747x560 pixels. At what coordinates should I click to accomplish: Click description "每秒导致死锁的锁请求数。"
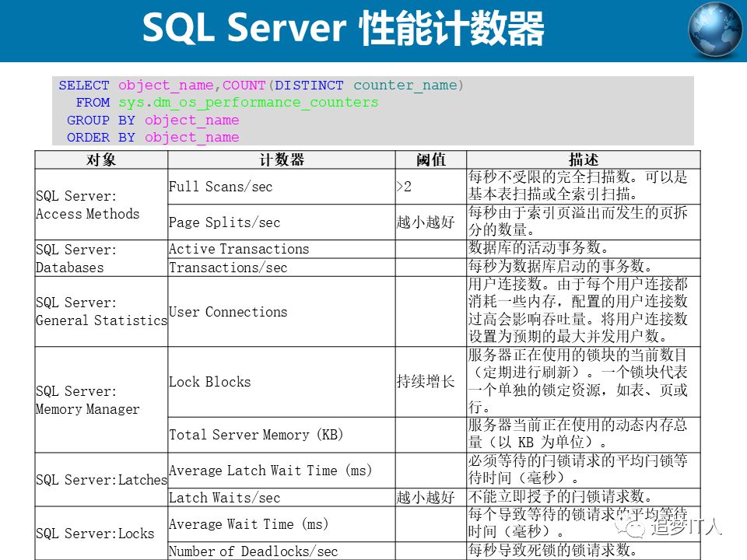tap(552, 550)
